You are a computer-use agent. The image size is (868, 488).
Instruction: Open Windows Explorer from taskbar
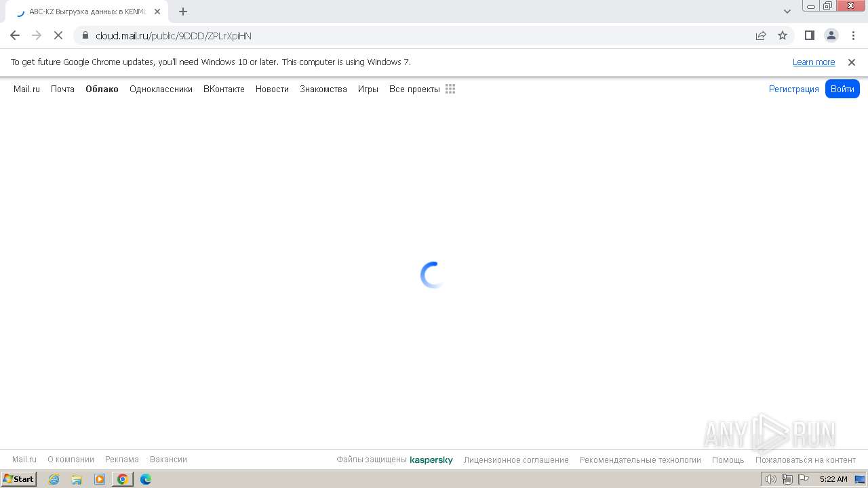[x=77, y=479]
